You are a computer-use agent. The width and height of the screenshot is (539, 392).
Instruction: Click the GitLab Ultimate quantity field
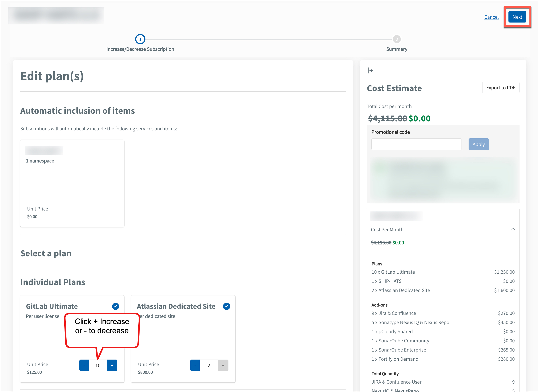[98, 365]
